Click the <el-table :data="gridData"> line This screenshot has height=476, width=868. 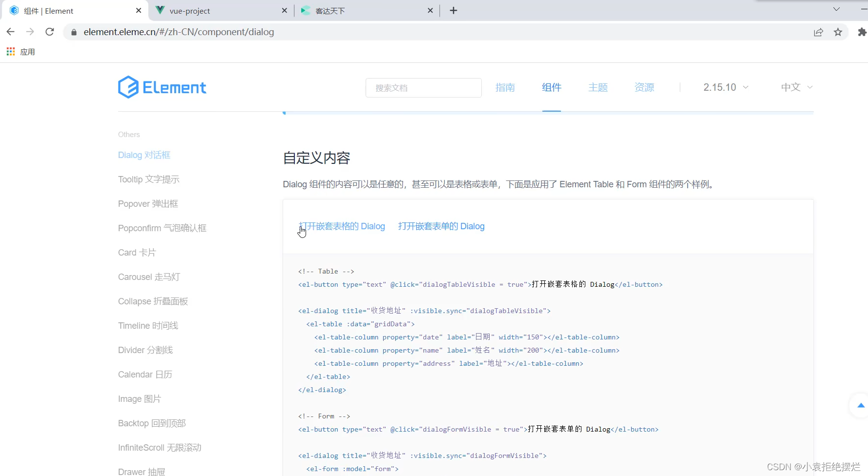click(360, 324)
